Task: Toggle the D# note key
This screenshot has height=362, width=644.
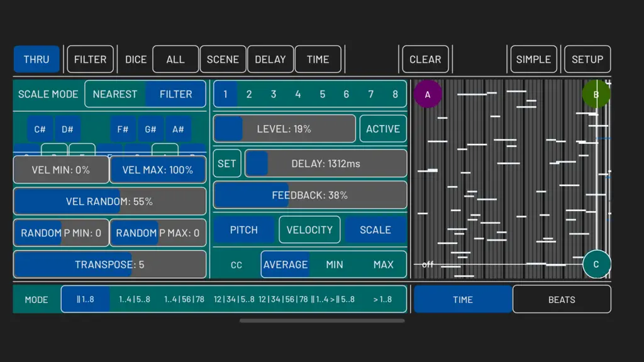Action: (67, 129)
